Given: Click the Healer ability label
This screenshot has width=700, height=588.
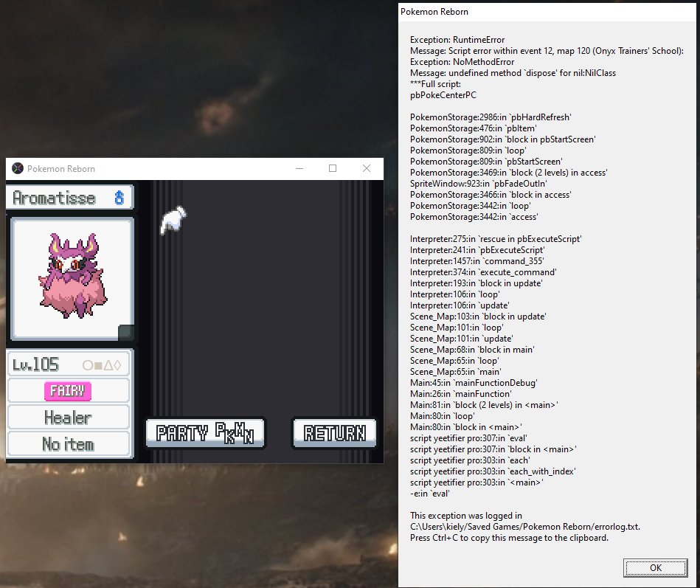Looking at the screenshot, I should point(68,418).
